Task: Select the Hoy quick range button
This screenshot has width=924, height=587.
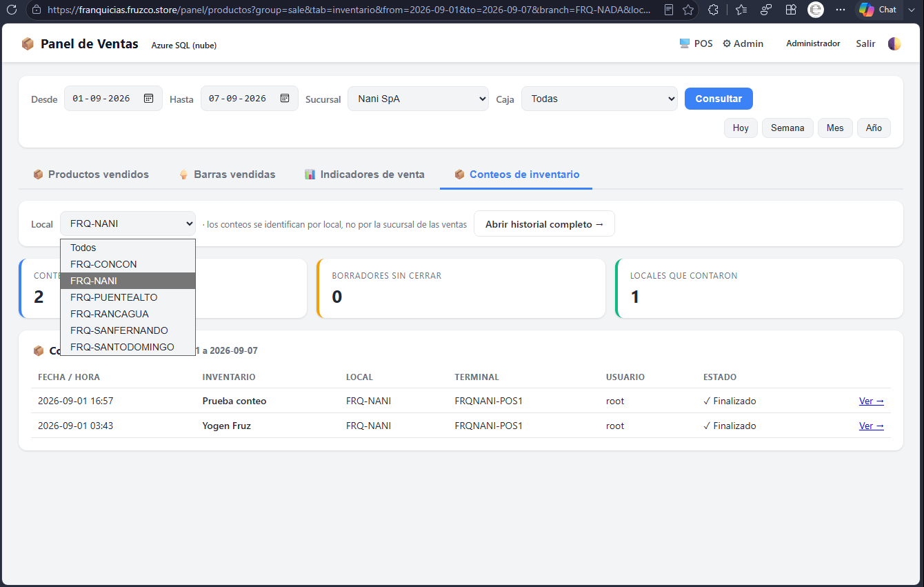Action: point(741,128)
